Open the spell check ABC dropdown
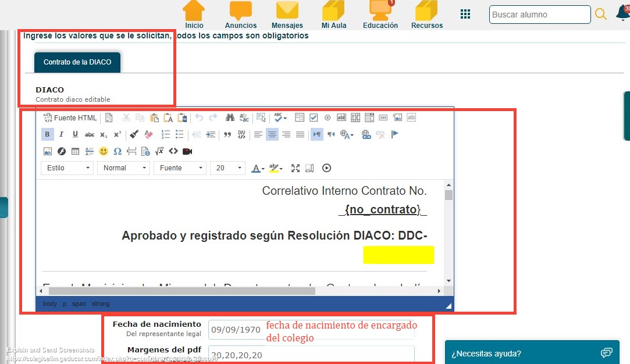Viewport: 630px width, 364px height. (280, 117)
